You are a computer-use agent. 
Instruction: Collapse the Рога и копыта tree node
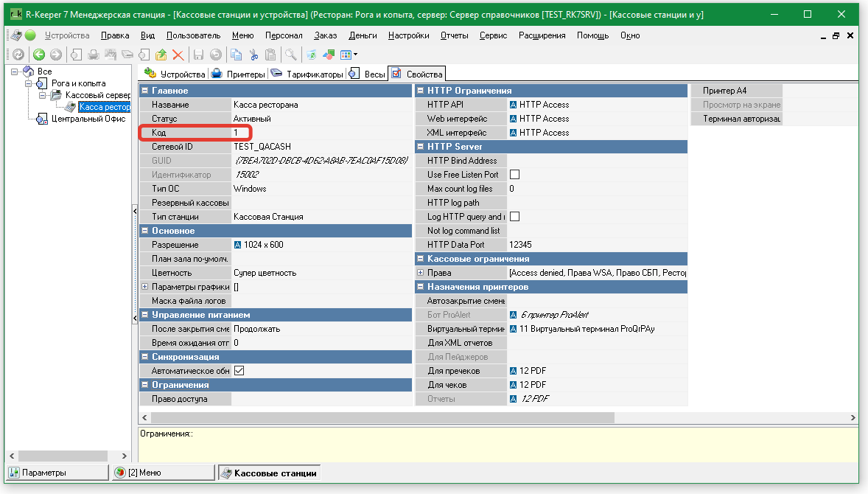(x=27, y=83)
